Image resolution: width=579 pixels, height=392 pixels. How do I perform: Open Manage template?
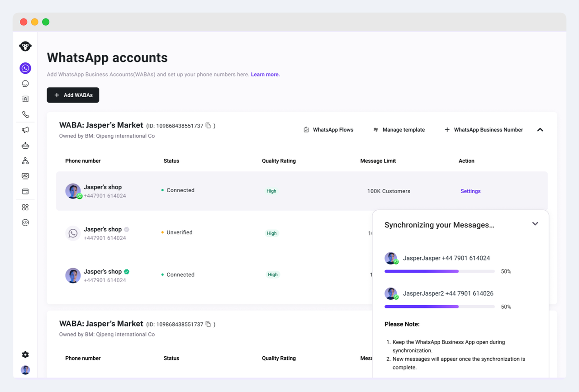tap(399, 130)
